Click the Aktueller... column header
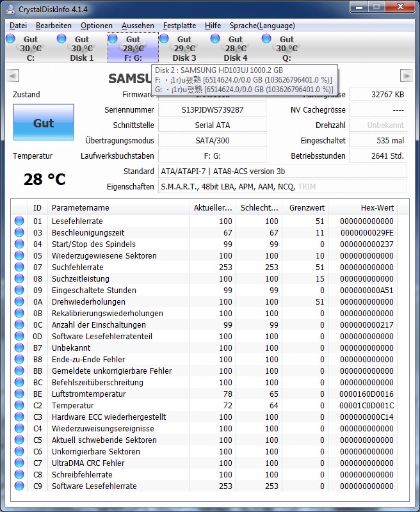 pos(213,207)
